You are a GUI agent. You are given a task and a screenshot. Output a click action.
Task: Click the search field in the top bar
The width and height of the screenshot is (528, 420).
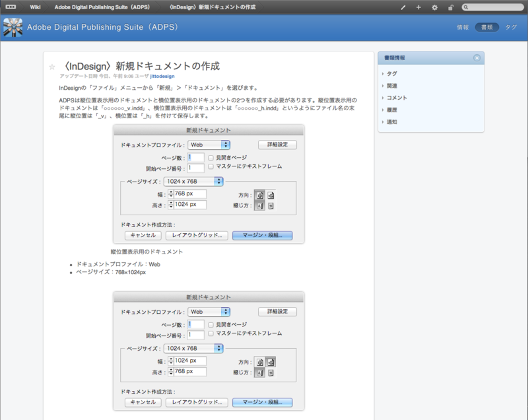point(492,7)
